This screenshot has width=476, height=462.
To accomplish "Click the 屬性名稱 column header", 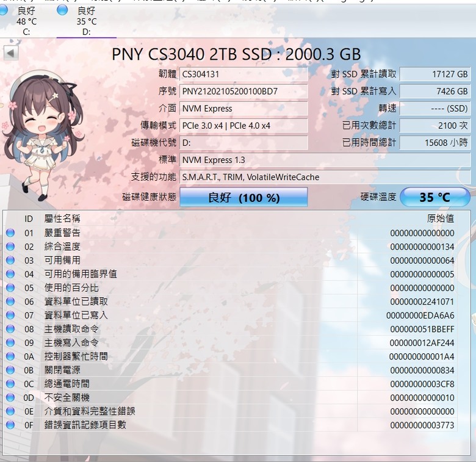I will pyautogui.click(x=62, y=218).
